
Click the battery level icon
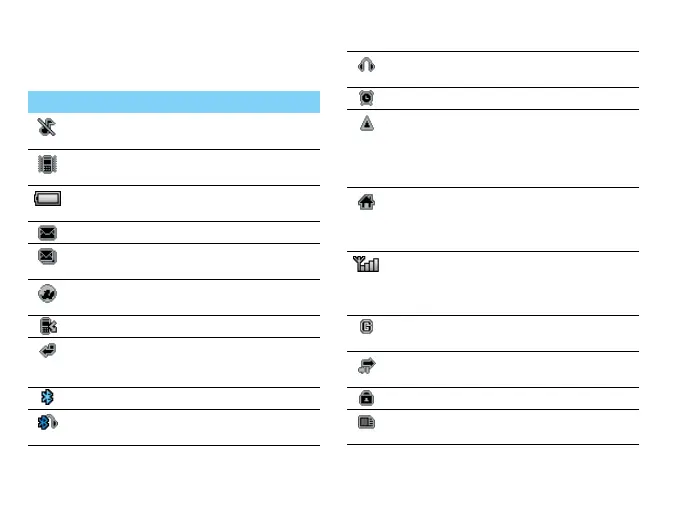coord(48,199)
